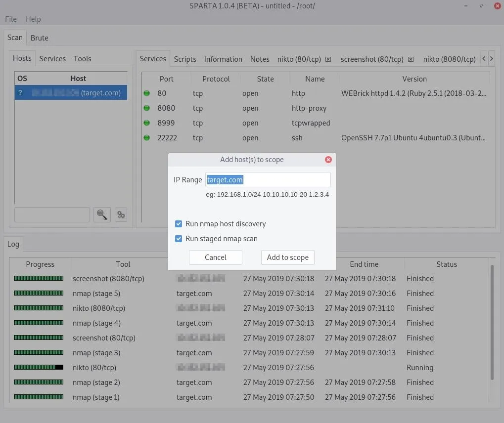Click the OpenSSH 7.7p1 version text

coord(413,138)
